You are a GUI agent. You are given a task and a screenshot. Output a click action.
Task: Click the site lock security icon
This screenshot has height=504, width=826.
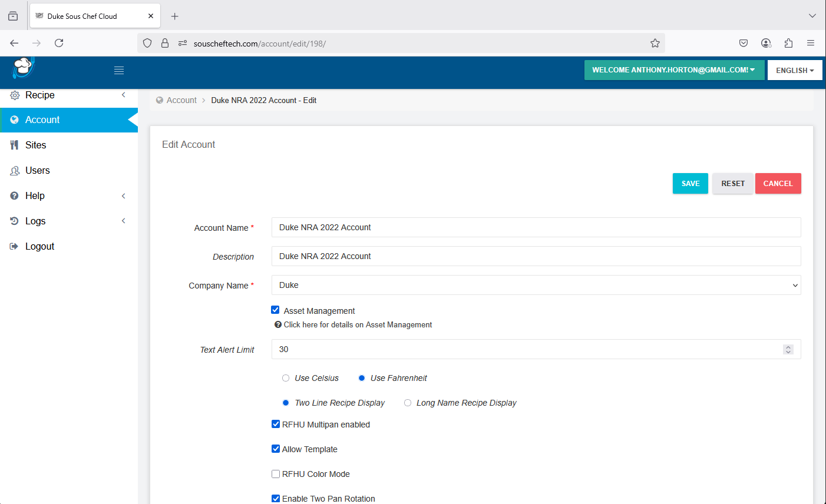coord(165,43)
